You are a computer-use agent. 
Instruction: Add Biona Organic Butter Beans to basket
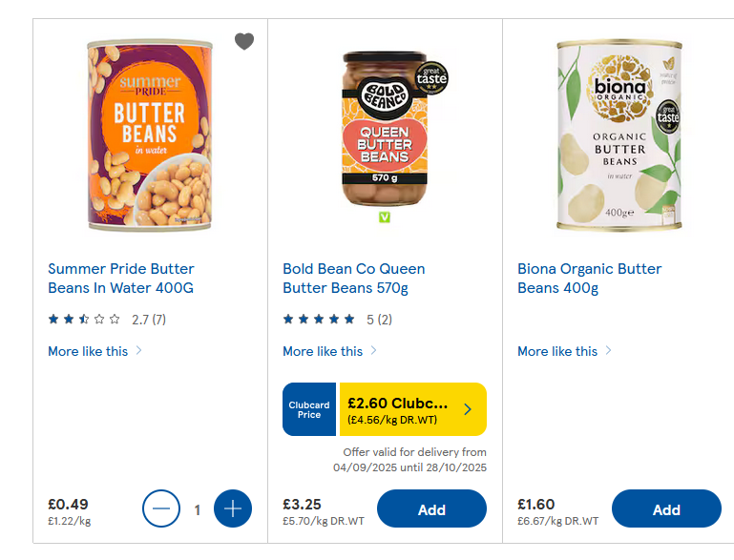click(666, 509)
